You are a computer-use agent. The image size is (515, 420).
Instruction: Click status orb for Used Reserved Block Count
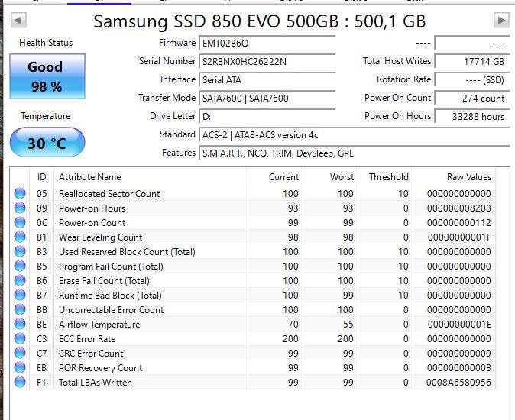pyautogui.click(x=20, y=251)
